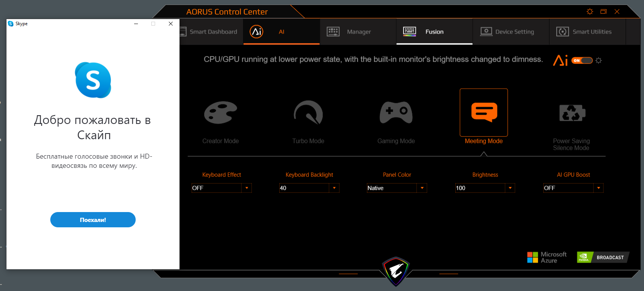Switch to the Device Setting tab
This screenshot has width=644, height=291.
(511, 32)
